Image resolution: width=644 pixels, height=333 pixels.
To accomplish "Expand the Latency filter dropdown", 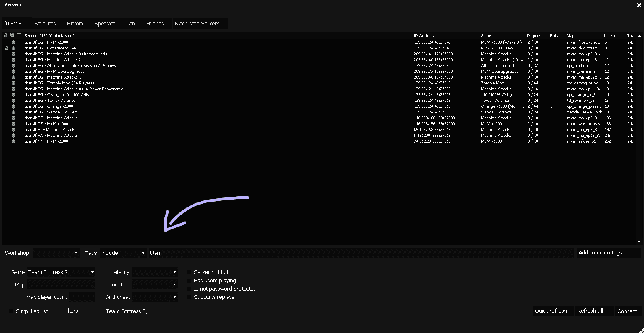I will coord(155,272).
